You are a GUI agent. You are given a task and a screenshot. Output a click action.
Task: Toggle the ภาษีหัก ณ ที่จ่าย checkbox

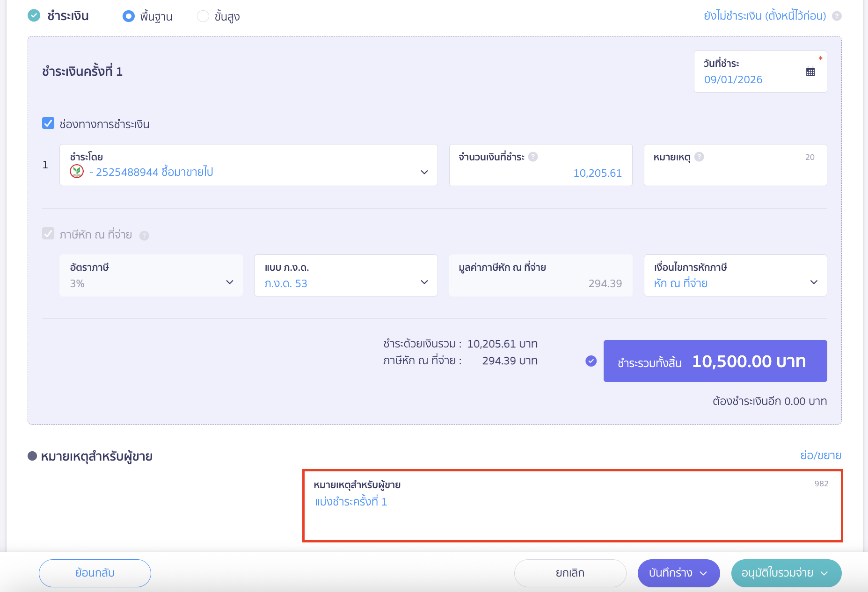[x=48, y=234]
